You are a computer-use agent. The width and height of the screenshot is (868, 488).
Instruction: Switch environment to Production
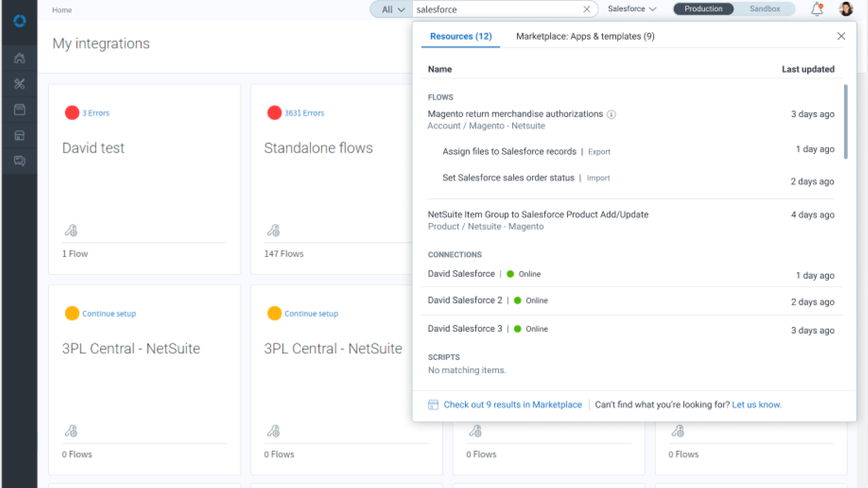coord(704,9)
